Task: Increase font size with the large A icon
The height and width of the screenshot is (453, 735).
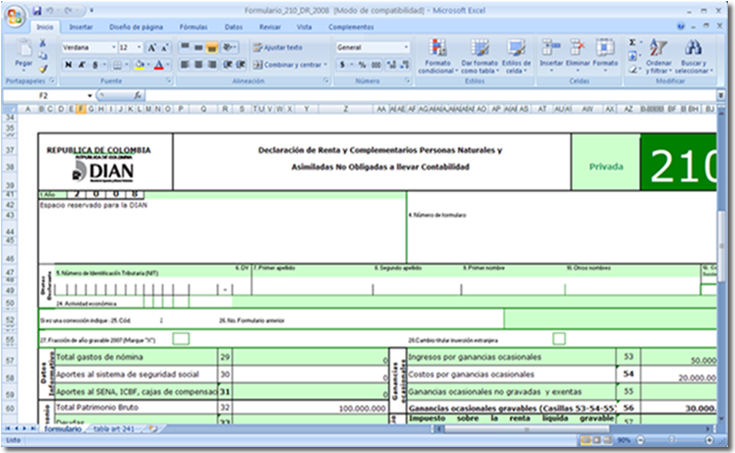Action: coord(152,47)
